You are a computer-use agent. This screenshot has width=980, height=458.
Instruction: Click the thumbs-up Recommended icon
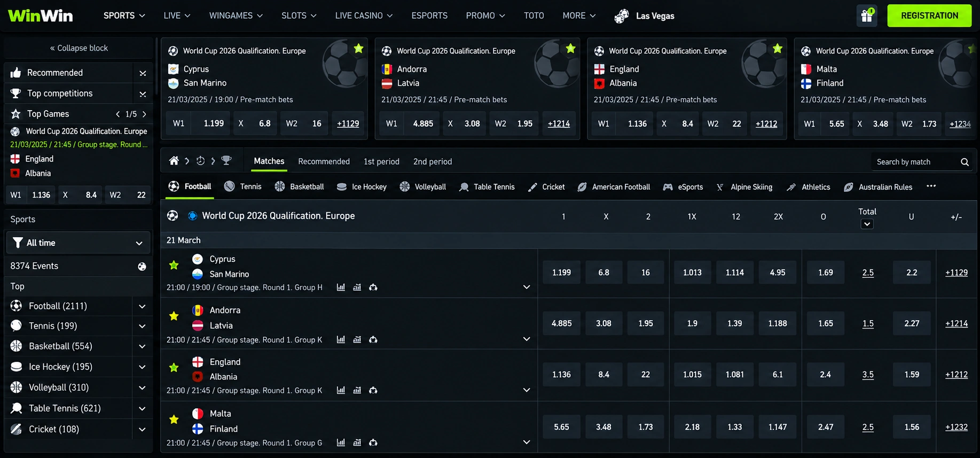[16, 73]
